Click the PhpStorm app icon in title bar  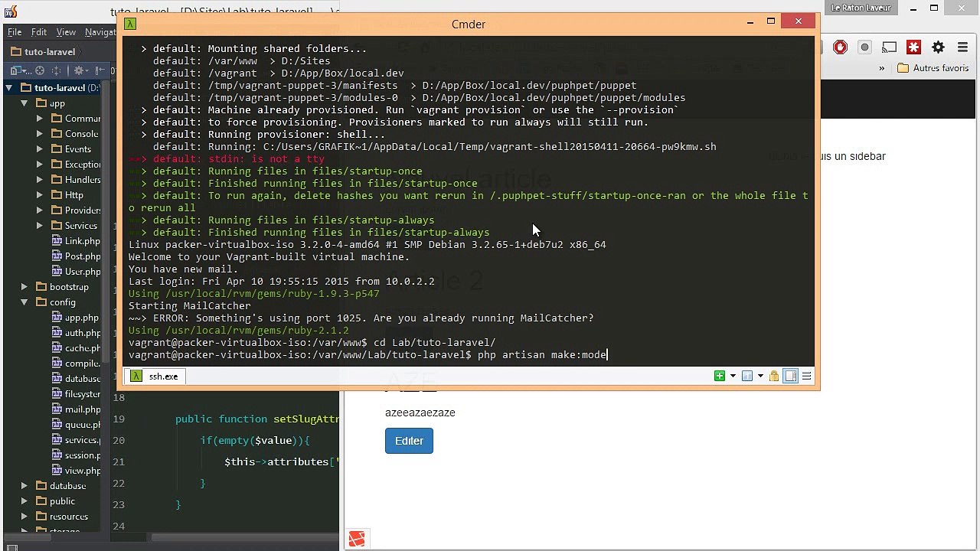pyautogui.click(x=10, y=11)
